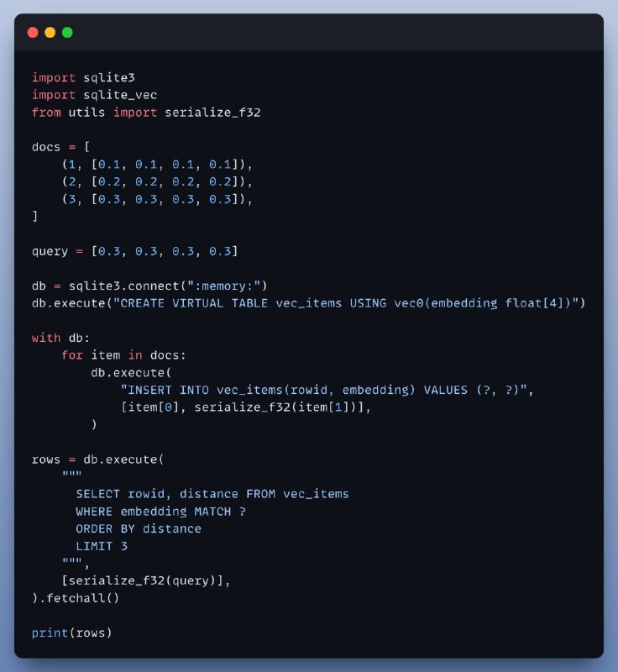The height and width of the screenshot is (672, 618).
Task: Click the 'for item in docs:' line
Action: 123,355
